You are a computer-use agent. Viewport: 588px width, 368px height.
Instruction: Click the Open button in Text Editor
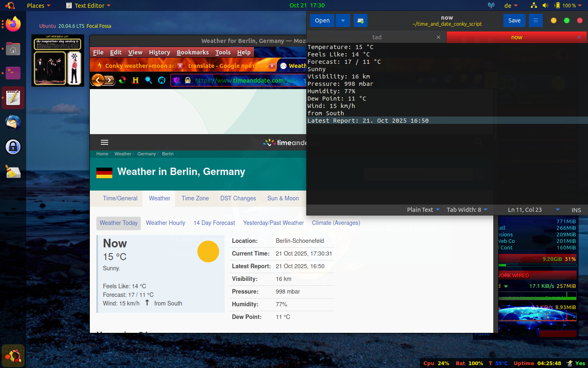(322, 20)
